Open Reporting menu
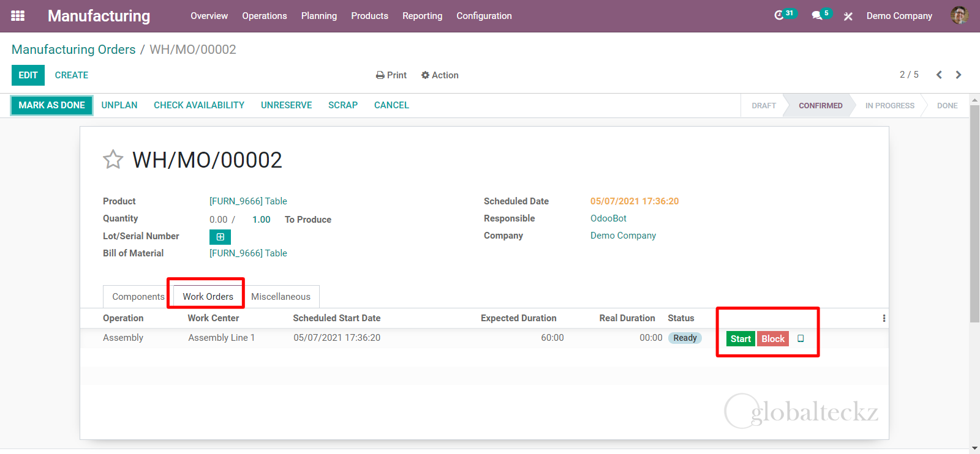This screenshot has height=454, width=980. point(423,16)
